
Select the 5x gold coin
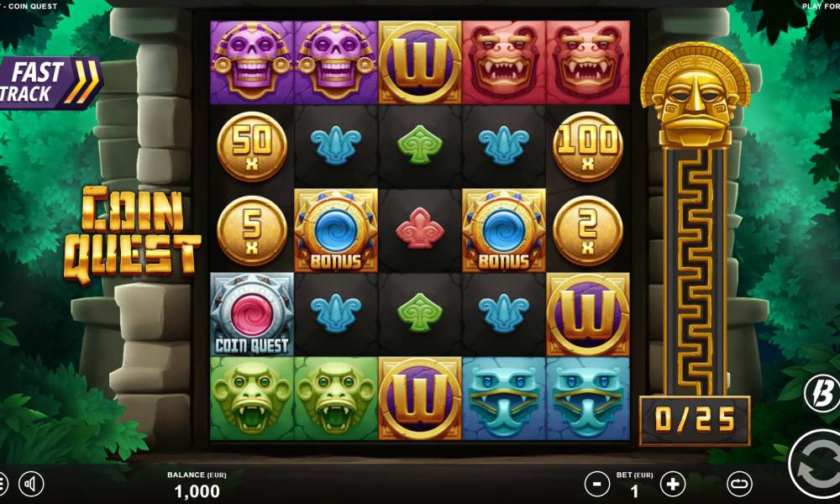(x=252, y=230)
